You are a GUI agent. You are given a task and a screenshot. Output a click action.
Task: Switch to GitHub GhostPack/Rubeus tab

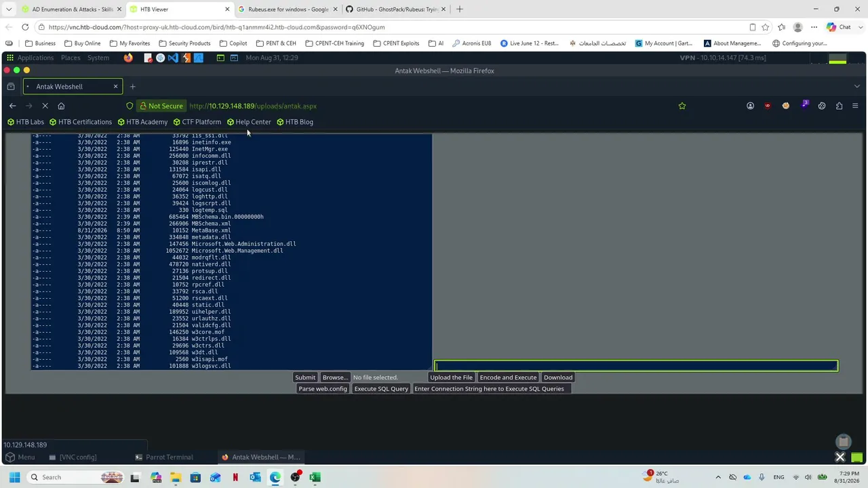[x=395, y=9]
